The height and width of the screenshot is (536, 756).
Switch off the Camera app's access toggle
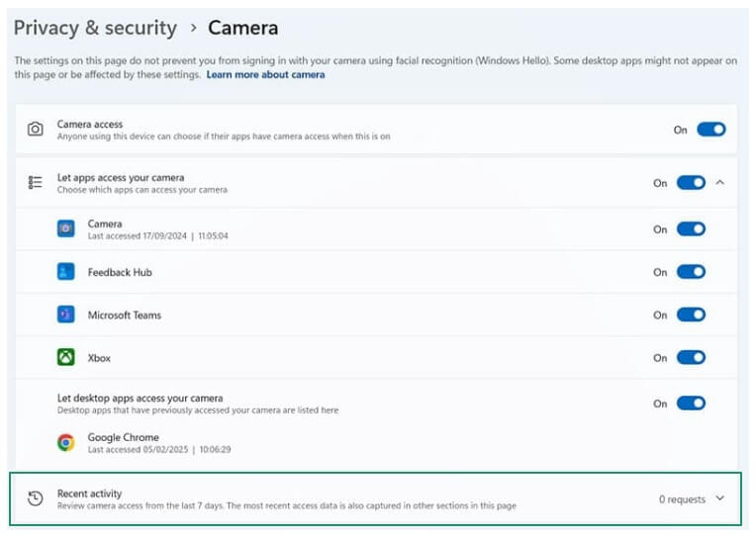(x=690, y=229)
